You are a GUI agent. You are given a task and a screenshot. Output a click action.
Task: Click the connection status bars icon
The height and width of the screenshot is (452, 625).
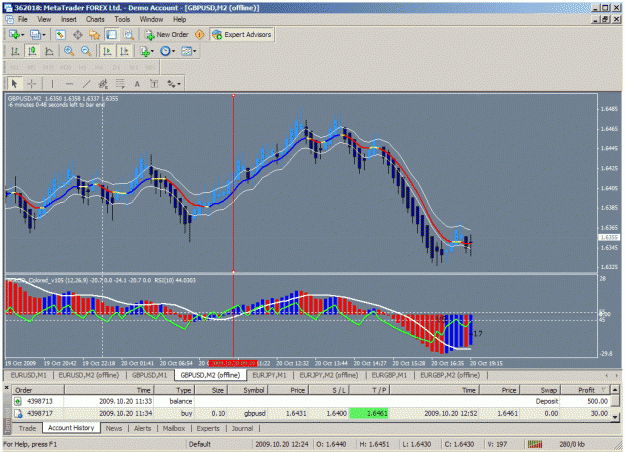point(535,444)
